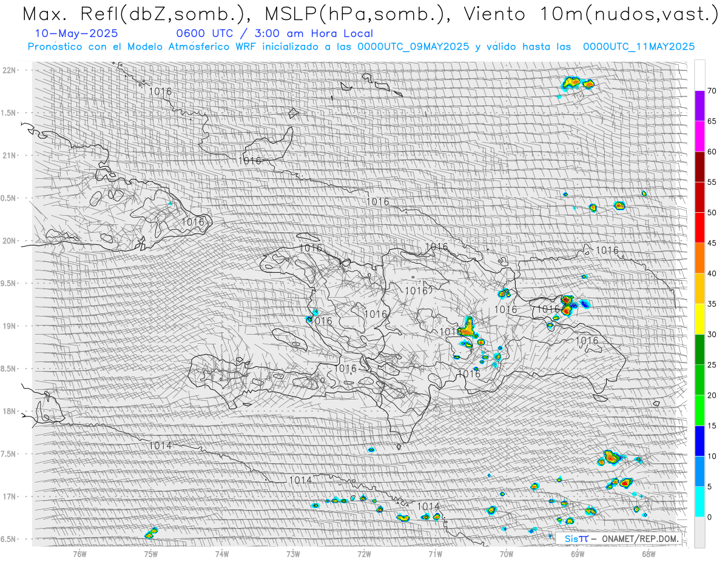Viewport: 728px width, 562px height.
Task: Click colorbar value '70'
Action: 712,91
